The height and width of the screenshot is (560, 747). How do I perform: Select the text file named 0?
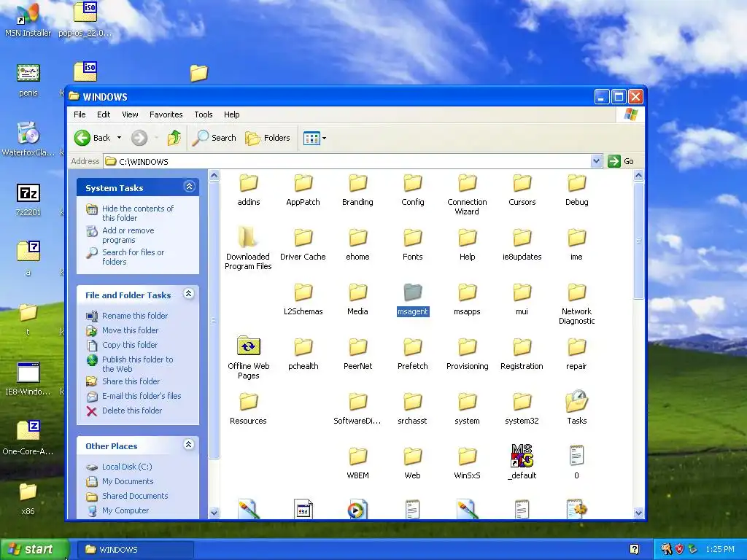coord(576,462)
